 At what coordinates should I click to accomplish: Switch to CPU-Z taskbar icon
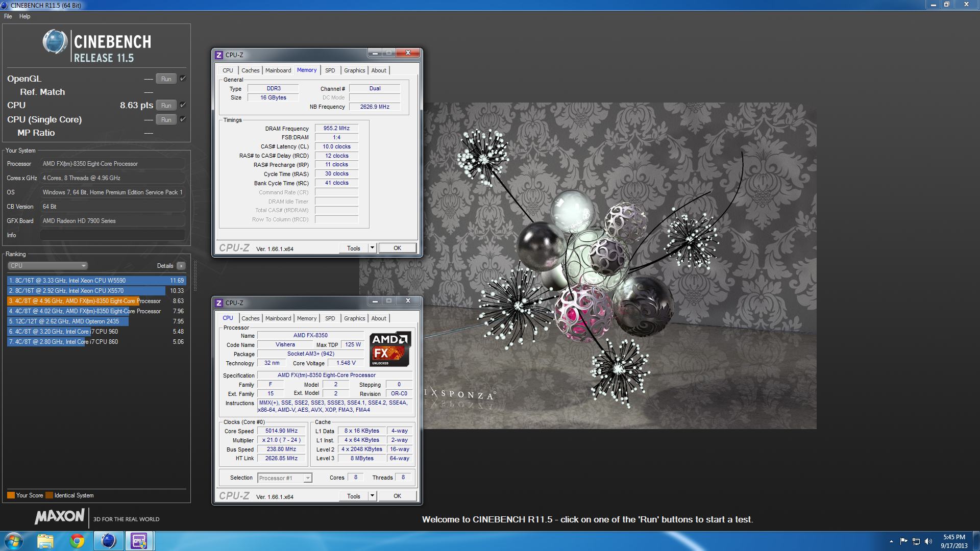pos(139,541)
